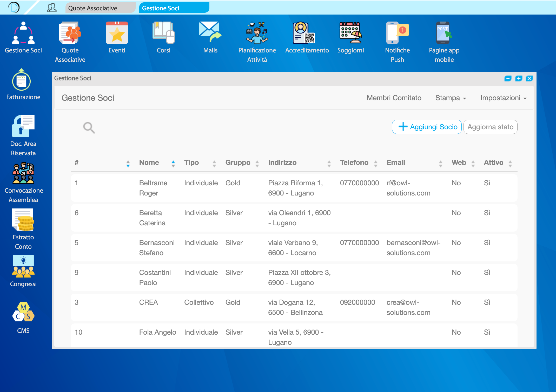Viewport: 556px width, 392px height.
Task: Select the Bernasconi Stefano name cell
Action: pyautogui.click(x=157, y=248)
